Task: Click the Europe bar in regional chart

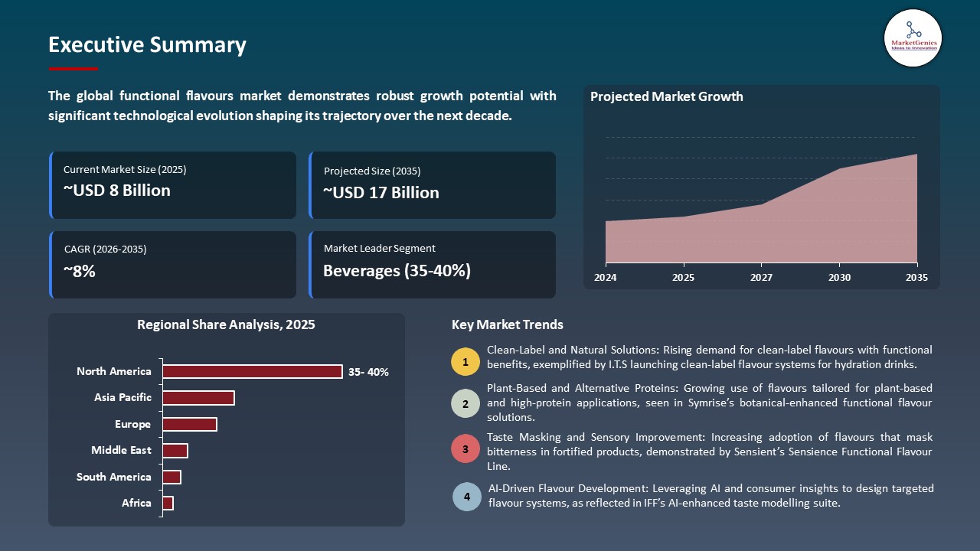Action: click(x=190, y=424)
